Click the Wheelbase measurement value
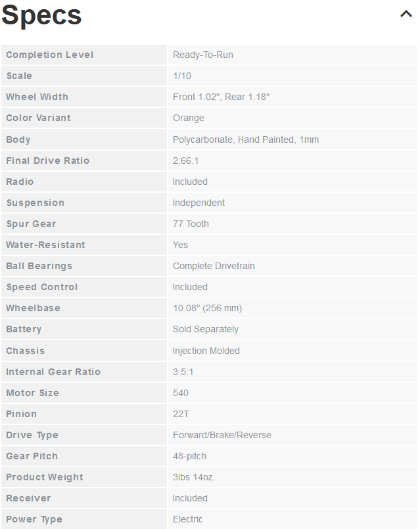The width and height of the screenshot is (420, 529). (x=207, y=308)
